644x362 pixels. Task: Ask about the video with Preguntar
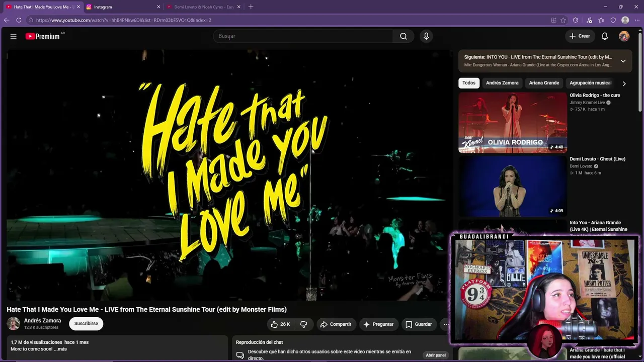pyautogui.click(x=379, y=324)
